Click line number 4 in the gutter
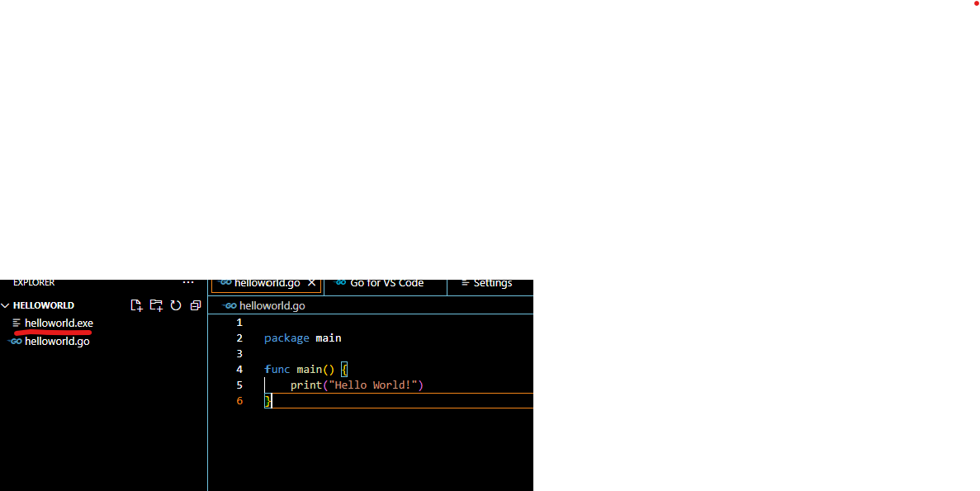Image resolution: width=980 pixels, height=491 pixels. [239, 370]
